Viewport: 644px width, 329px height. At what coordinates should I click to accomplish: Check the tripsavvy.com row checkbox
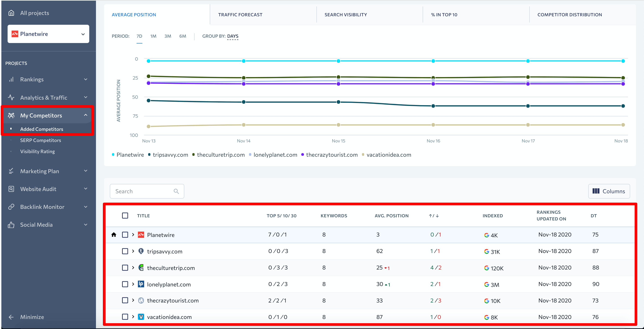[125, 251]
